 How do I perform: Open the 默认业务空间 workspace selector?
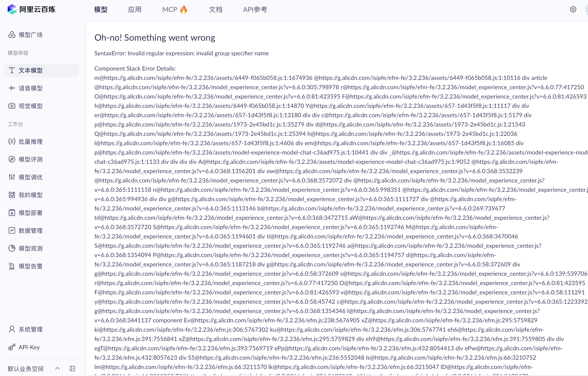point(26,368)
